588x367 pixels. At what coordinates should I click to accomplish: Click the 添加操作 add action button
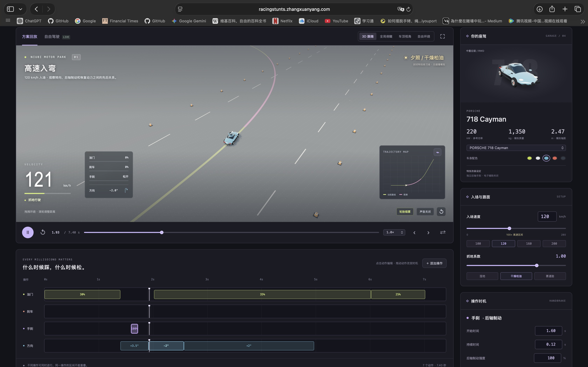coord(434,263)
